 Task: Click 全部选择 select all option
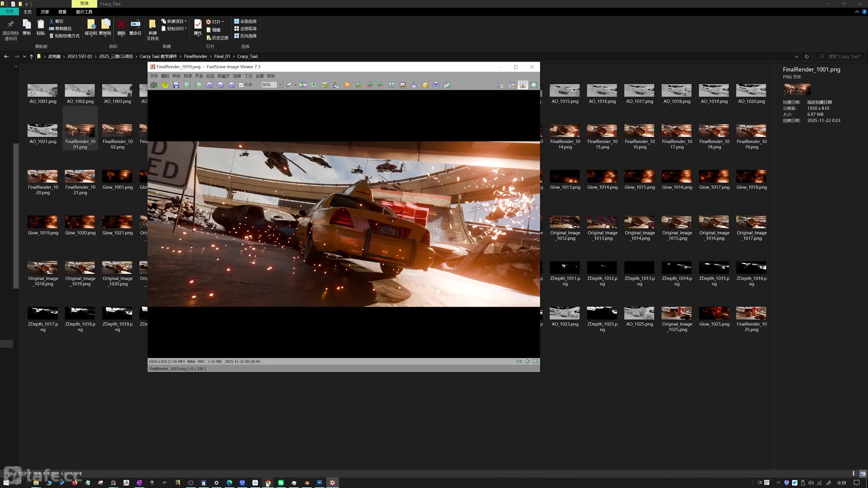tap(245, 21)
